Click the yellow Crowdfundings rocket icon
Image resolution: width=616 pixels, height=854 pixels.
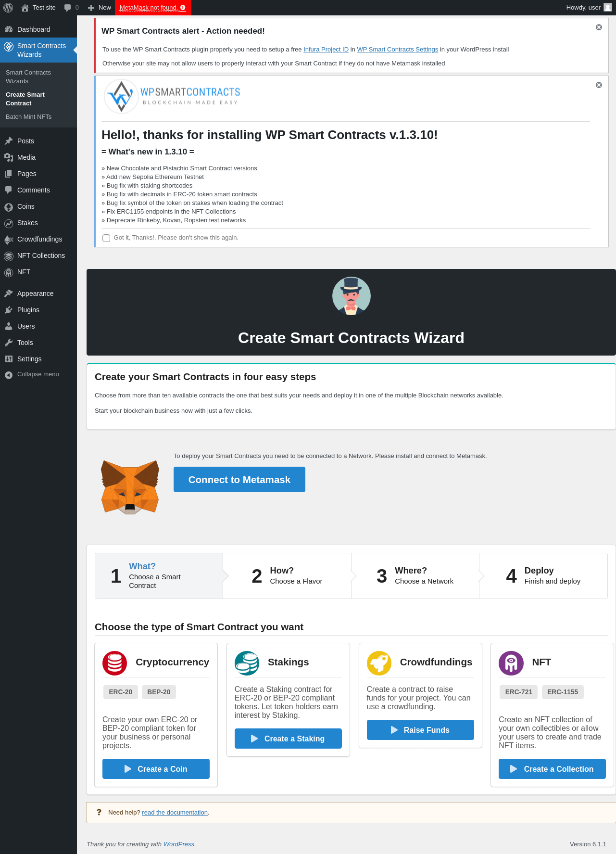[379, 663]
